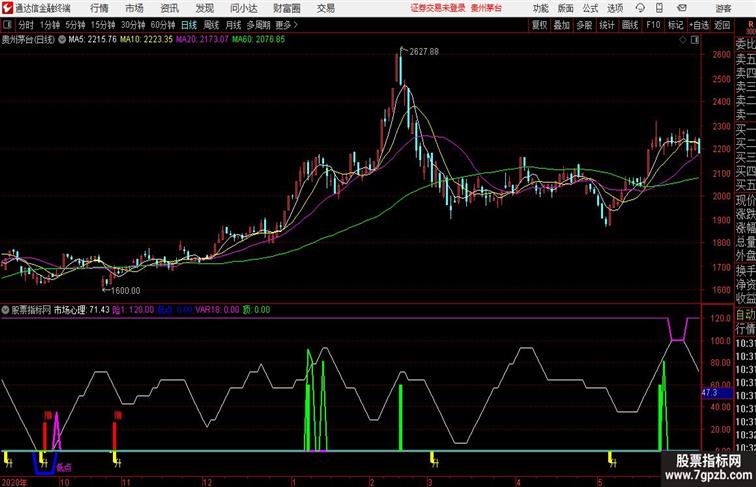
Task: Click the 画线 toolbar button
Action: [x=630, y=25]
